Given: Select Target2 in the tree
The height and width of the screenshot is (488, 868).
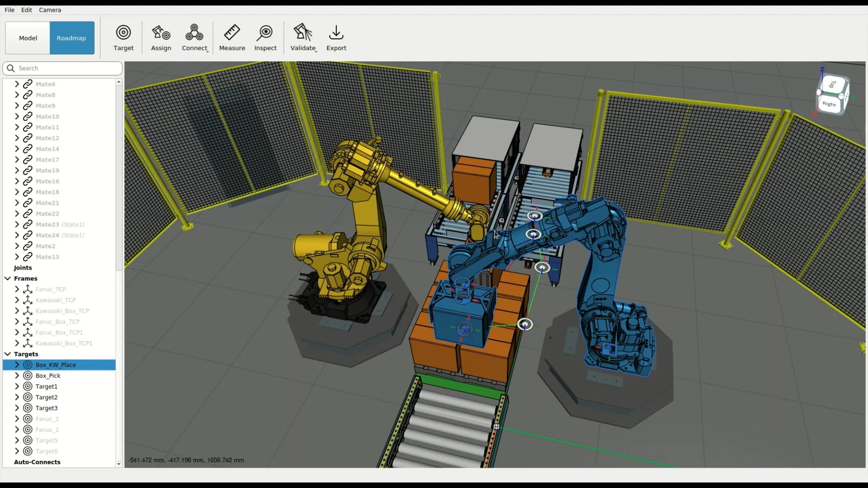Looking at the screenshot, I should point(46,397).
